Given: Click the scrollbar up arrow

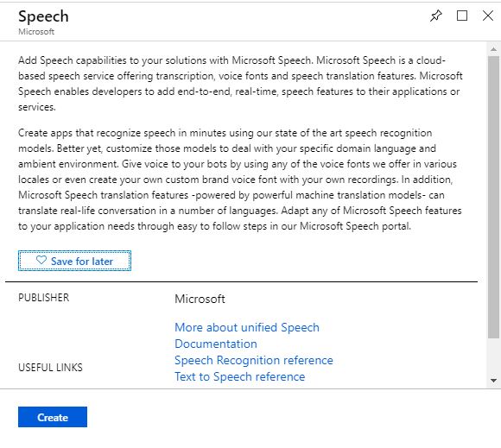Looking at the screenshot, I should 493,49.
